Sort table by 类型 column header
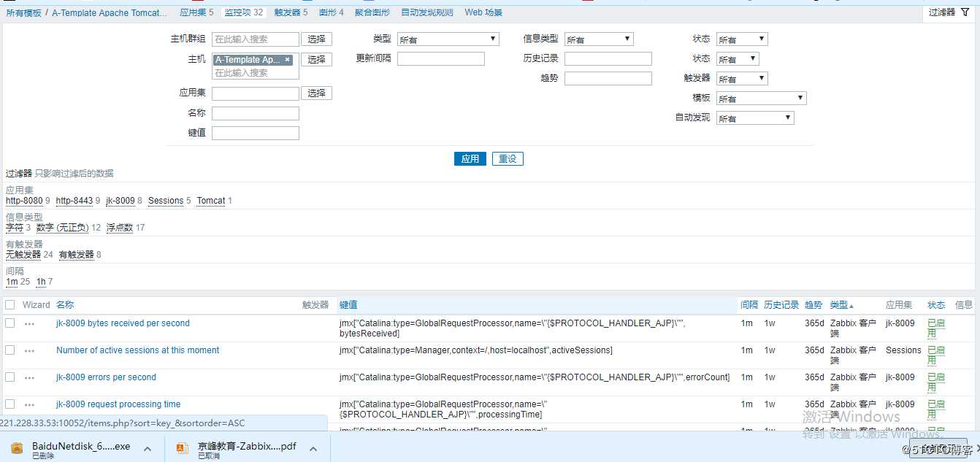 point(841,305)
